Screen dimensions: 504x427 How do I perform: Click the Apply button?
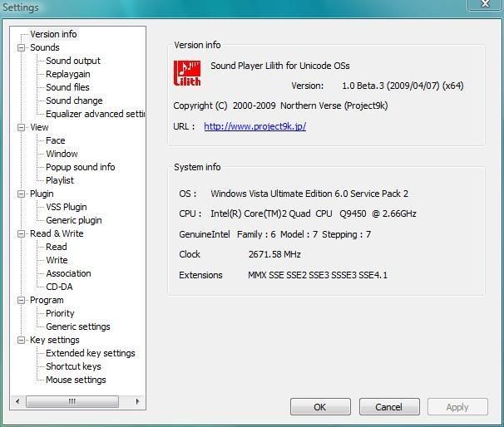coord(457,407)
